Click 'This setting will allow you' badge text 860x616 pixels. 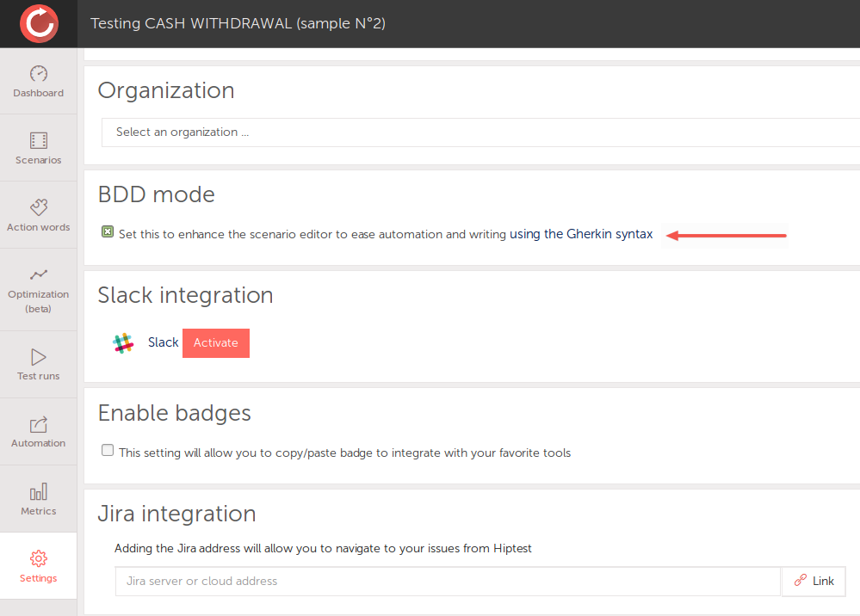[345, 453]
